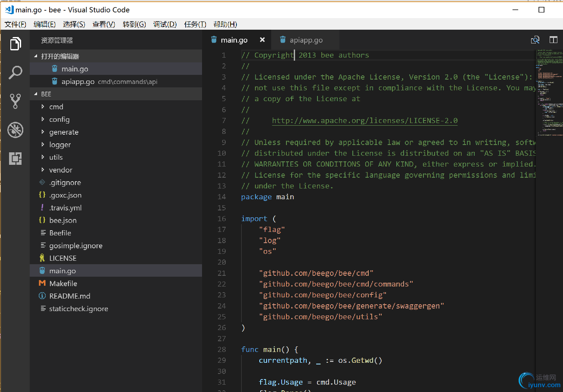Open the Search view in activity bar
Viewport: 563px width, 392px height.
15,72
